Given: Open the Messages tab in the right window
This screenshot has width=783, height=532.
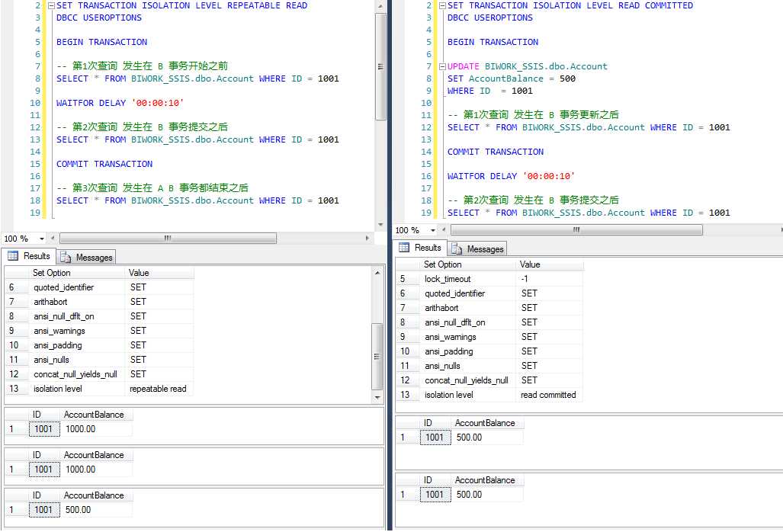Looking at the screenshot, I should (x=477, y=248).
